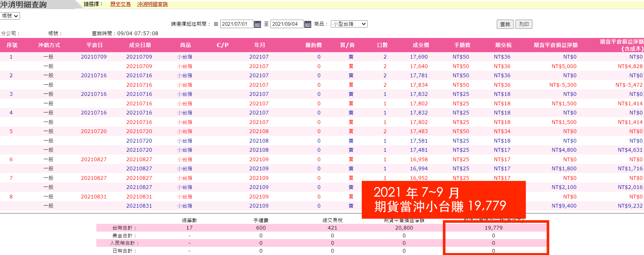Open the end date calendar picker icon
This screenshot has width=644, height=255.
point(308,24)
